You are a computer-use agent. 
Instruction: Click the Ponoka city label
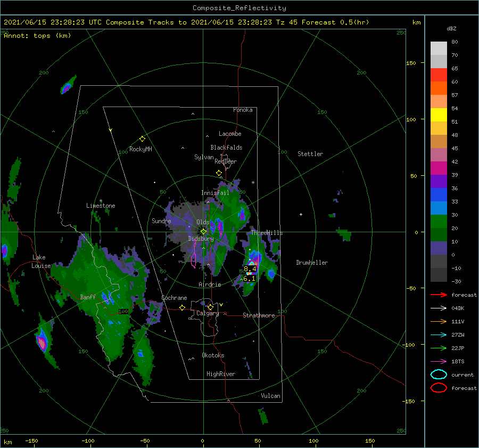pyautogui.click(x=243, y=110)
